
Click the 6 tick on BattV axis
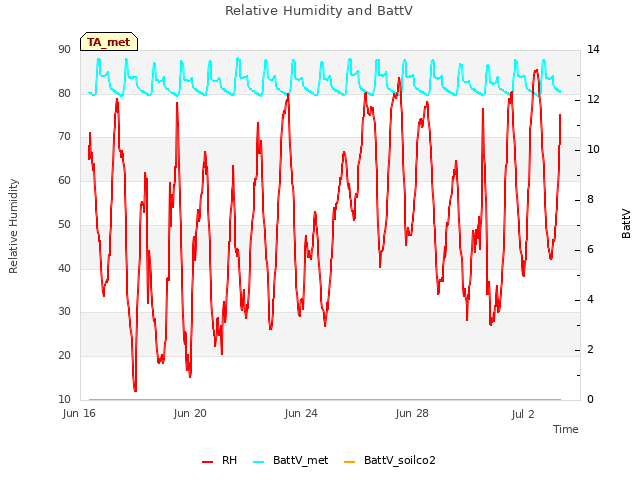click(590, 249)
